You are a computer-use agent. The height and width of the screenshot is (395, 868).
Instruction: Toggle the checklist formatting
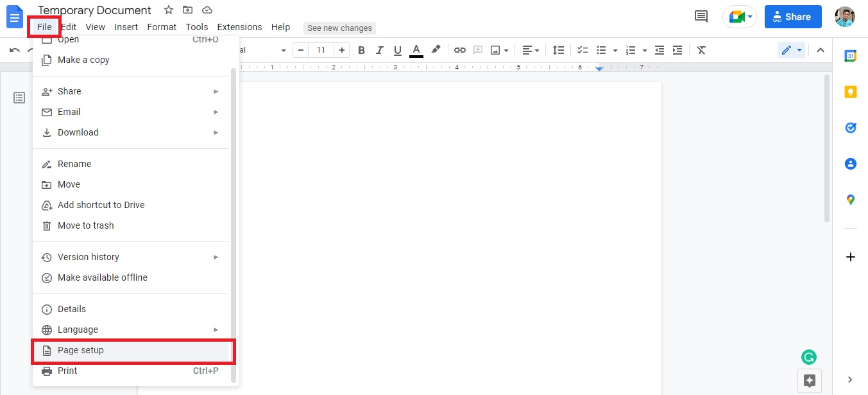tap(582, 49)
